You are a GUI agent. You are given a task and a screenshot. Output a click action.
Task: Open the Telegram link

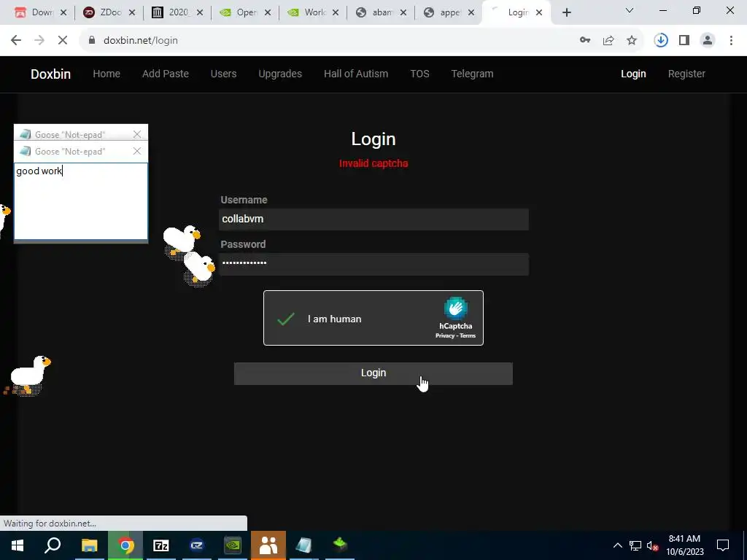[472, 74]
